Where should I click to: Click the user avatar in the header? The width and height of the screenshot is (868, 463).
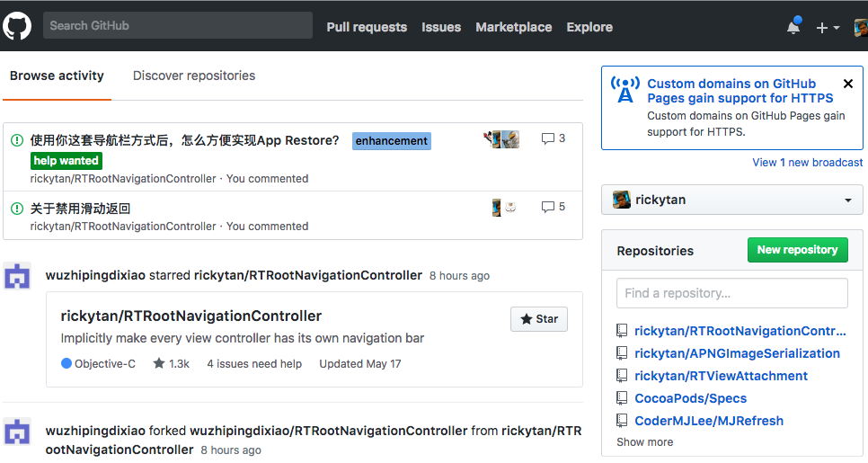(862, 27)
